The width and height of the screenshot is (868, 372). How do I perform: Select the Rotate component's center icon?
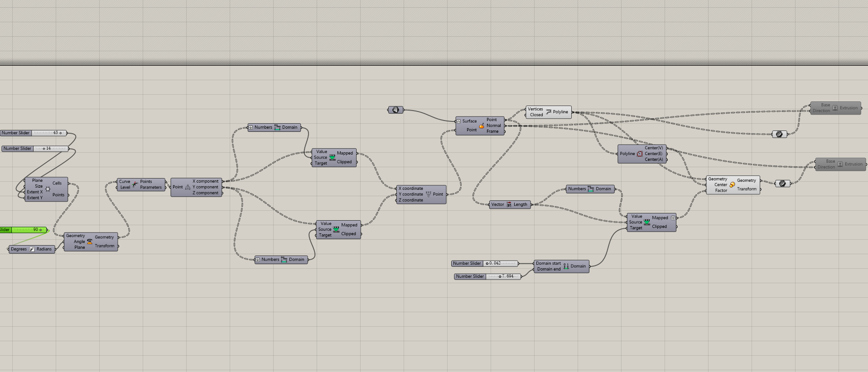90,242
